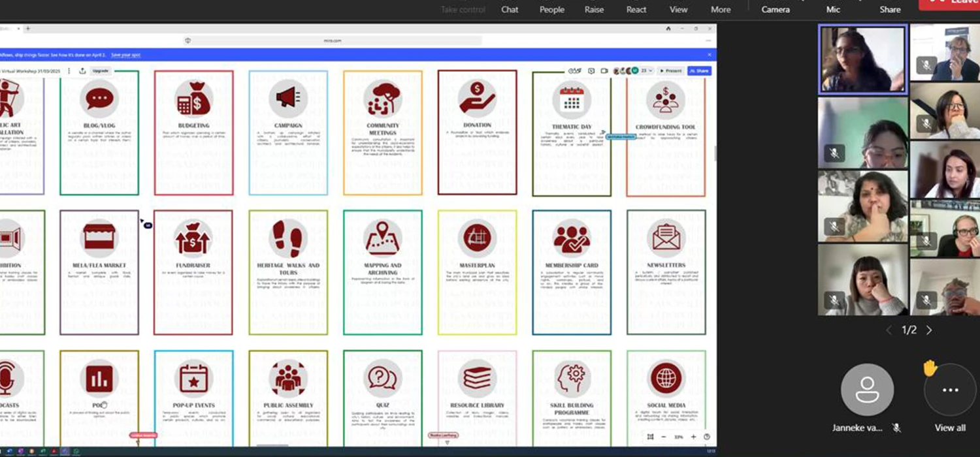The image size is (980, 457).
Task: Click the Miro comments icon
Action: [591, 71]
